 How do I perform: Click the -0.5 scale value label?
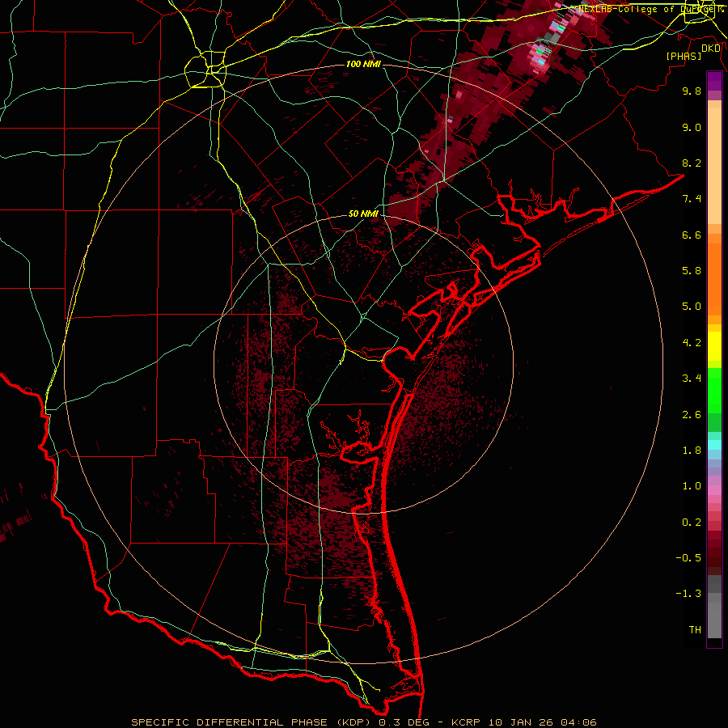pos(688,558)
